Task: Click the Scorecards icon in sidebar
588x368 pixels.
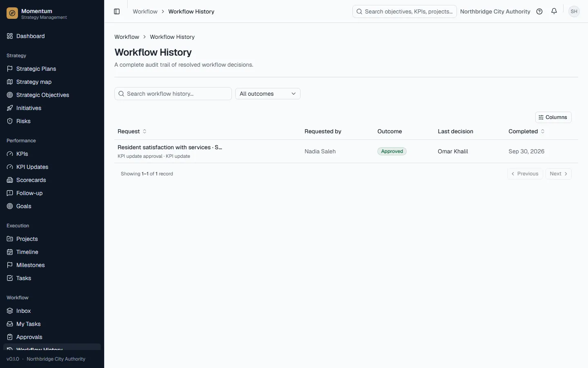Action: [10, 180]
